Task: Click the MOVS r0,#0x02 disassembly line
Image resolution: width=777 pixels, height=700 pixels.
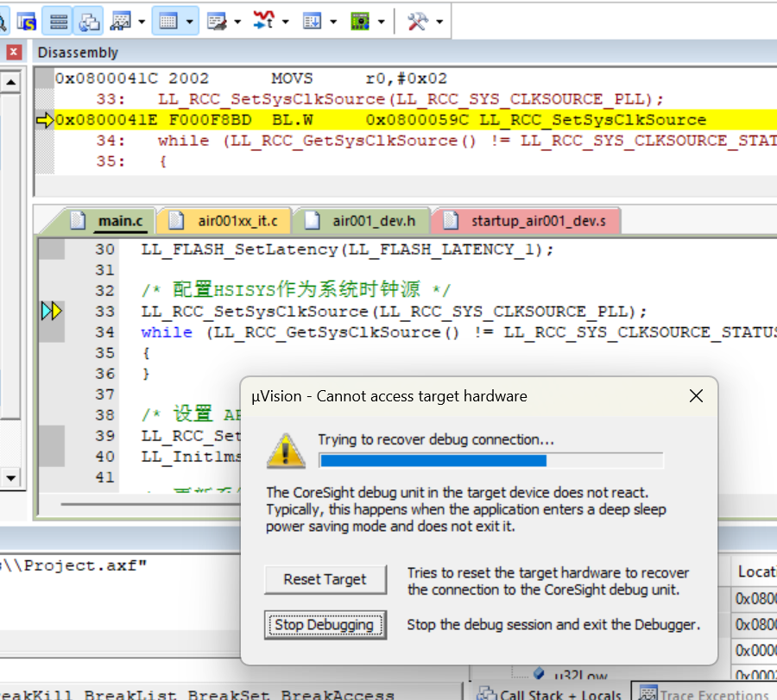Action: pyautogui.click(x=250, y=79)
